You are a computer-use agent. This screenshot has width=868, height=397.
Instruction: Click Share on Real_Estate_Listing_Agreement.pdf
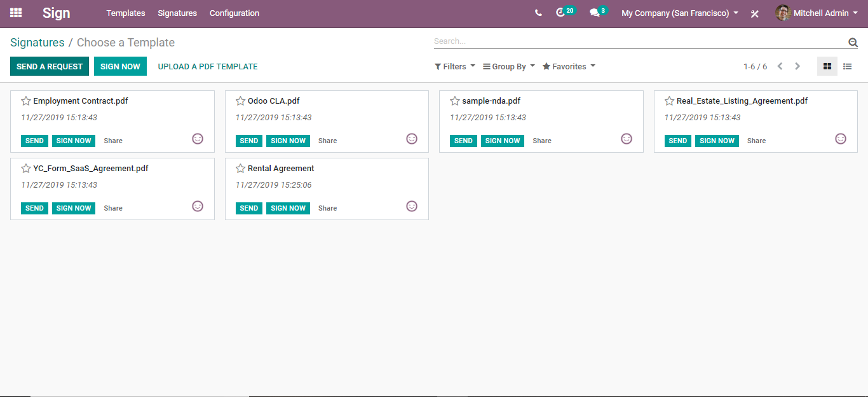point(756,141)
